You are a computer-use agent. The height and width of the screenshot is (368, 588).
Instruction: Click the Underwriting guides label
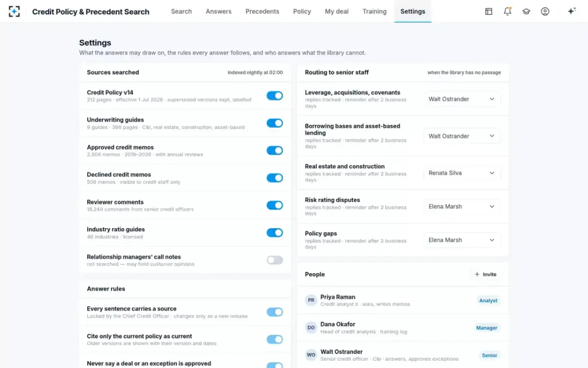(x=115, y=120)
